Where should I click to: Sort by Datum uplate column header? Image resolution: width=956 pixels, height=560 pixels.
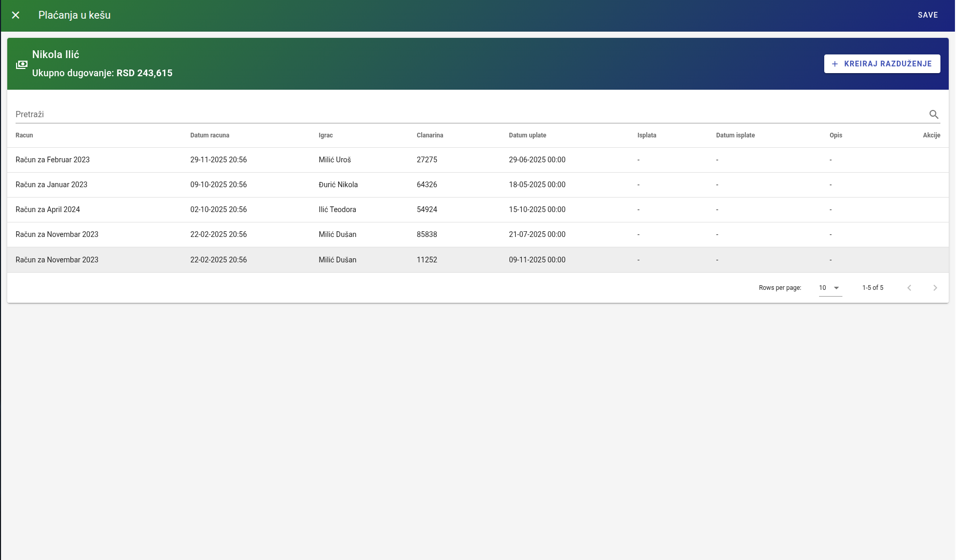point(527,135)
